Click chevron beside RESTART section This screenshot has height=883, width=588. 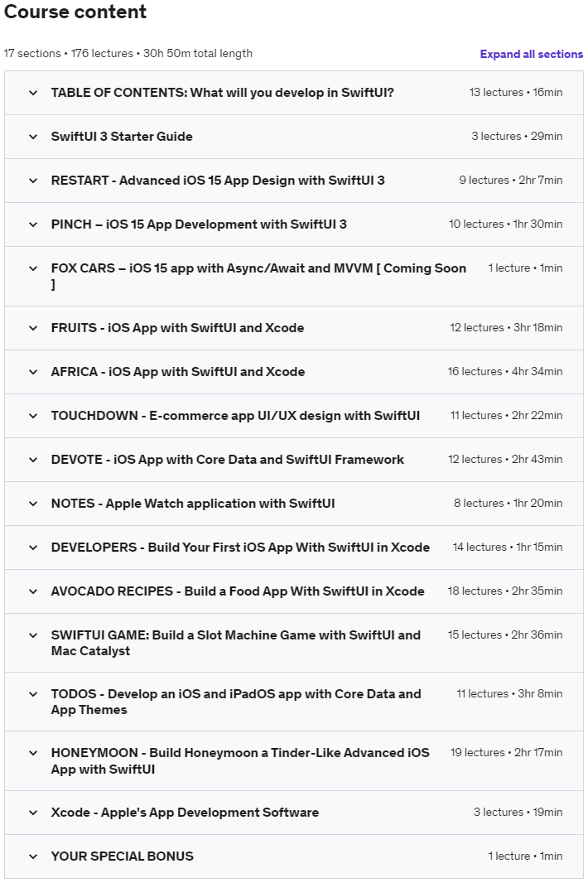pyautogui.click(x=33, y=181)
